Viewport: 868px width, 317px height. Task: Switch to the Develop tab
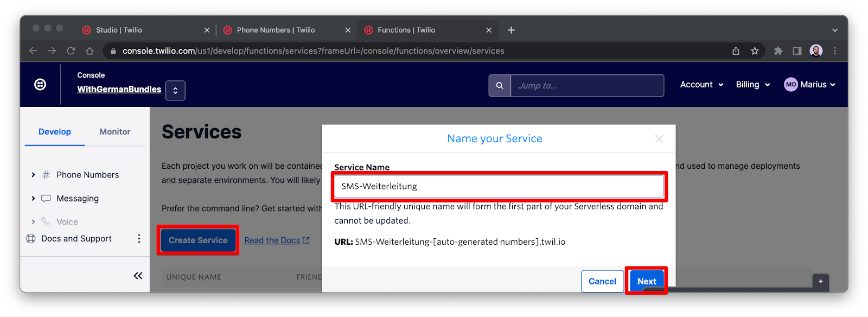click(55, 132)
